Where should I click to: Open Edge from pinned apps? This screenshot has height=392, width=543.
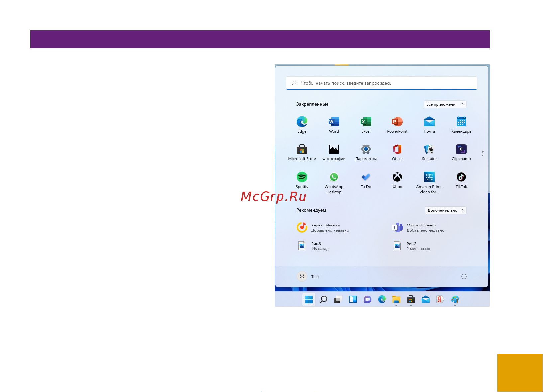coord(302,125)
